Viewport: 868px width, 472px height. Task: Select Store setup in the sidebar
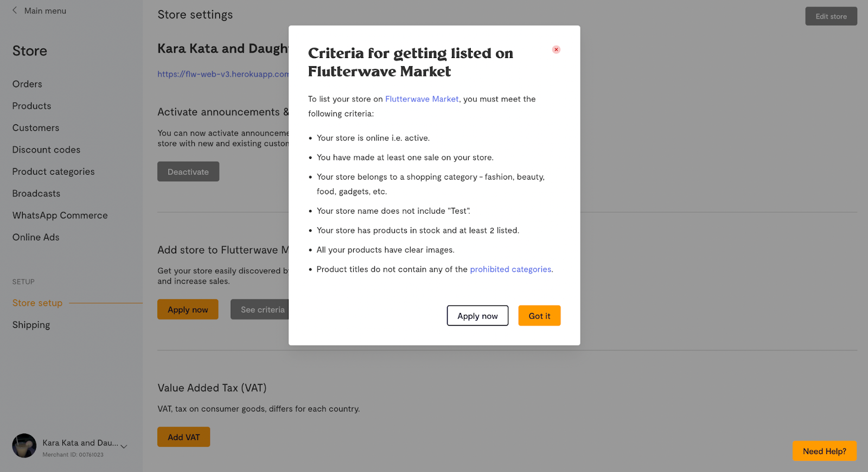coord(37,303)
